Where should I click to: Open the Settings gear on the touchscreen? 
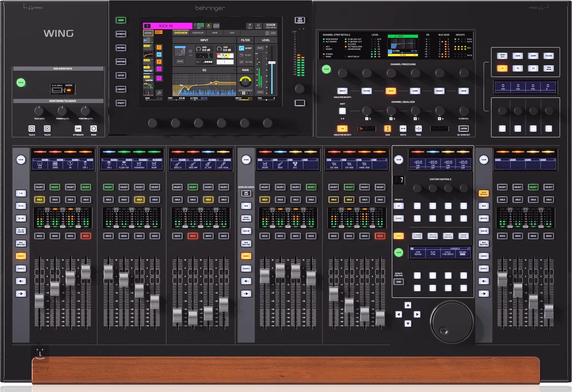[x=258, y=26]
